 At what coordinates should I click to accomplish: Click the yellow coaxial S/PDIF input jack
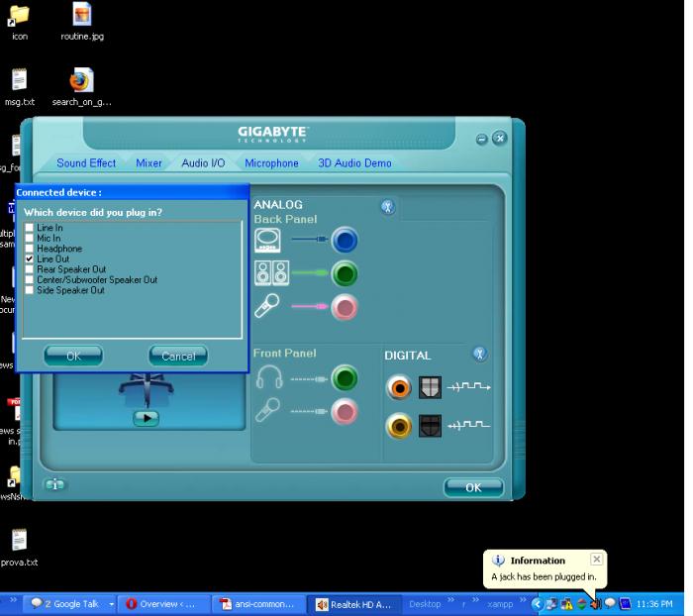click(x=399, y=426)
